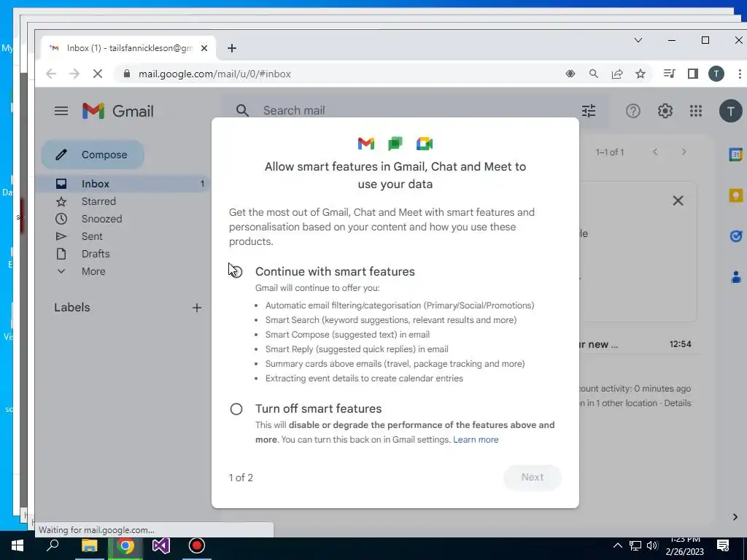Show search options filter icon
This screenshot has width=747, height=560.
click(589, 111)
